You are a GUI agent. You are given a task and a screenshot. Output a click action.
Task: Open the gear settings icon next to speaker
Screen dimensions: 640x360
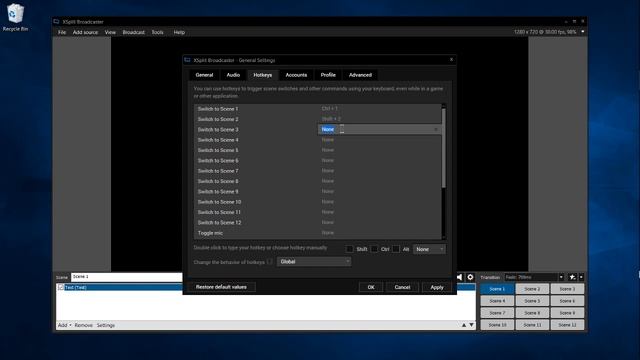(470, 277)
